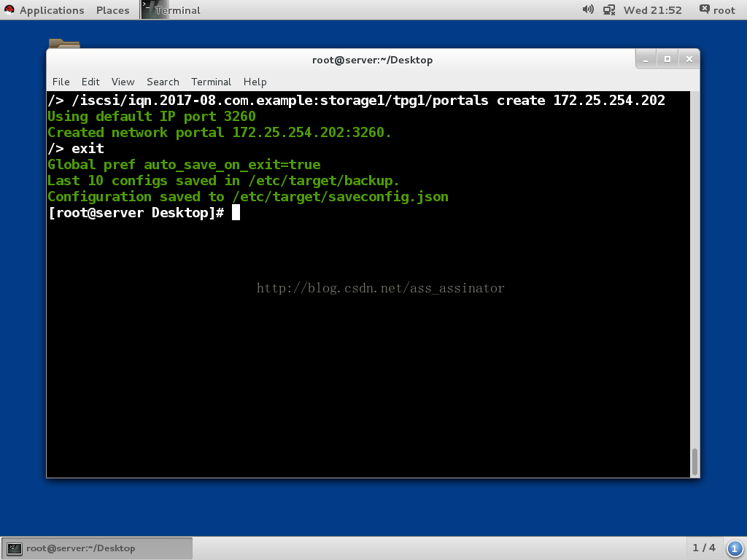Open the terminal View menu

pos(123,82)
